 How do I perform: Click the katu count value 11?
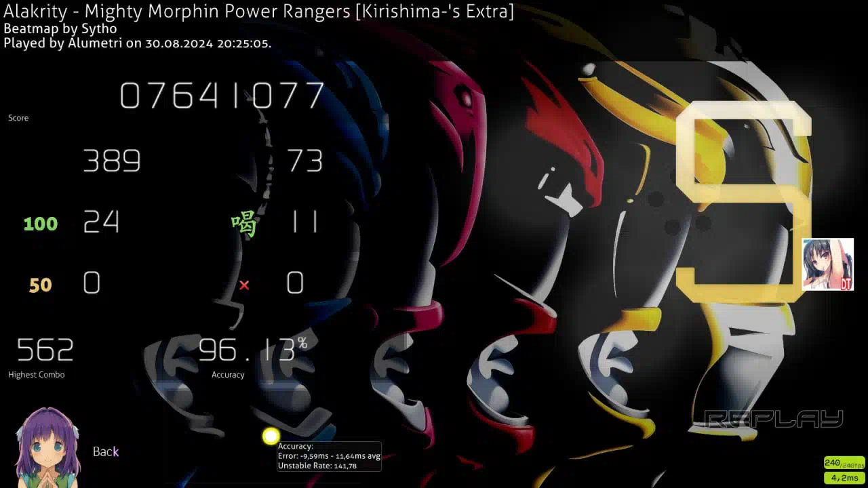(x=304, y=222)
